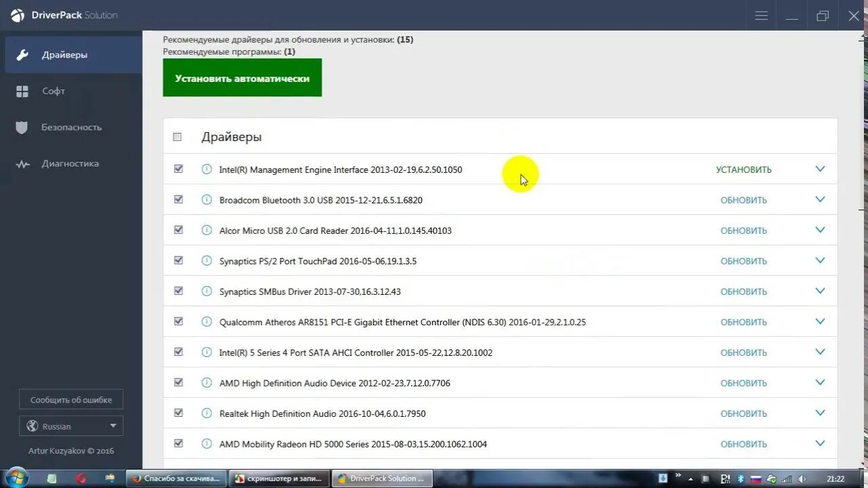Open the Russian language dropdown
This screenshot has height=488, width=868.
71,426
